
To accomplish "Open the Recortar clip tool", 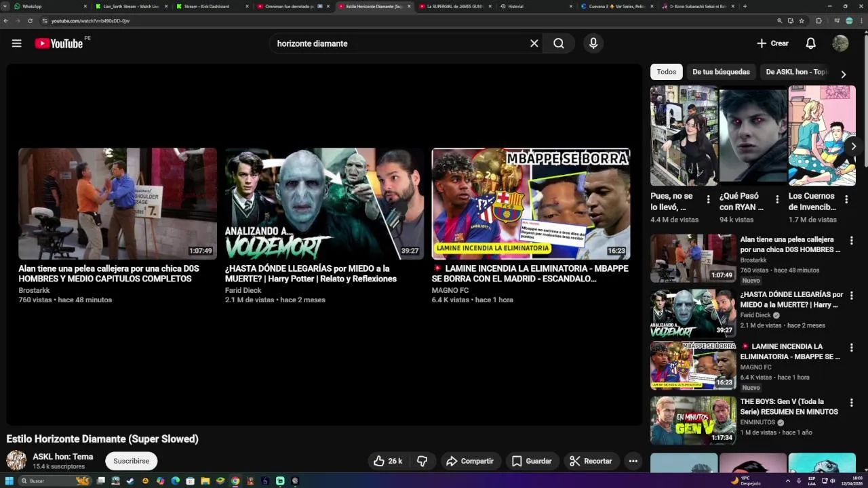I will [x=591, y=461].
